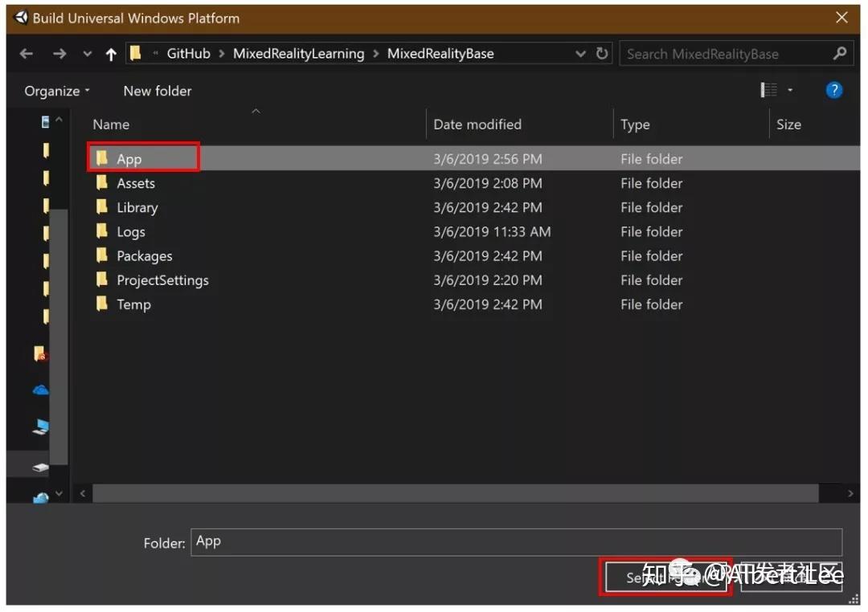Click the App folder icon
The height and width of the screenshot is (612, 868).
tap(102, 158)
